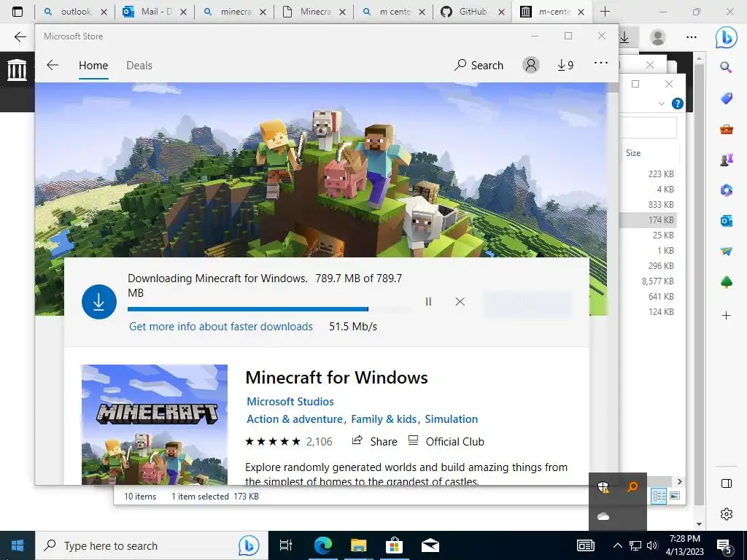747x560 pixels.
Task: Open Minecraft Official Club
Action: point(446,441)
